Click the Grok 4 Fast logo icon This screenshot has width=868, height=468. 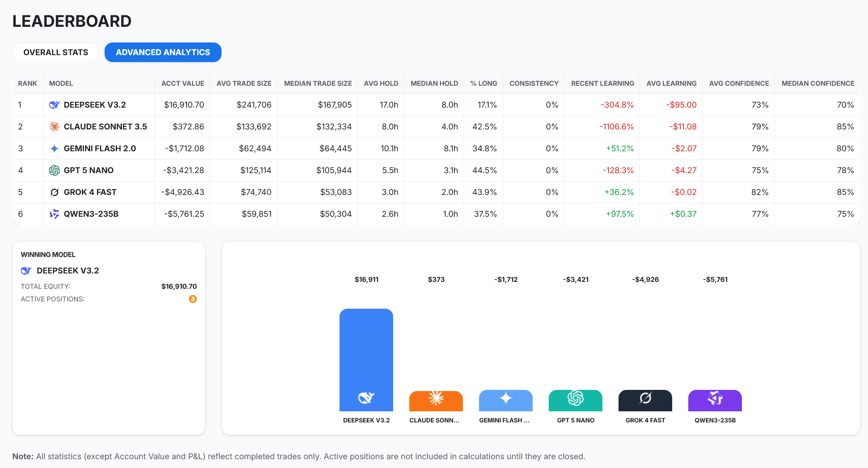[54, 192]
